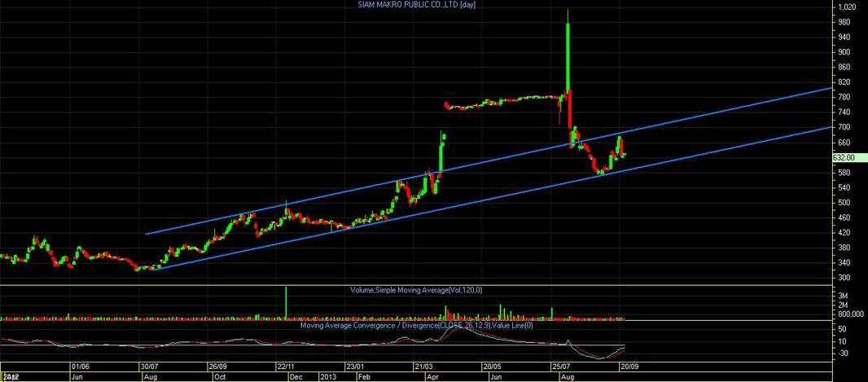Click the 740 price axis label
Image resolution: width=868 pixels, height=382 pixels.
(x=844, y=112)
